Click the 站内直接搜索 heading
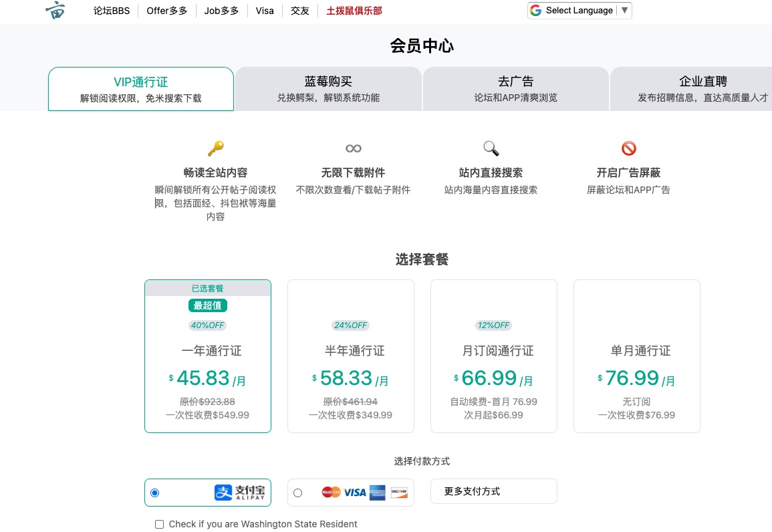 pyautogui.click(x=491, y=172)
